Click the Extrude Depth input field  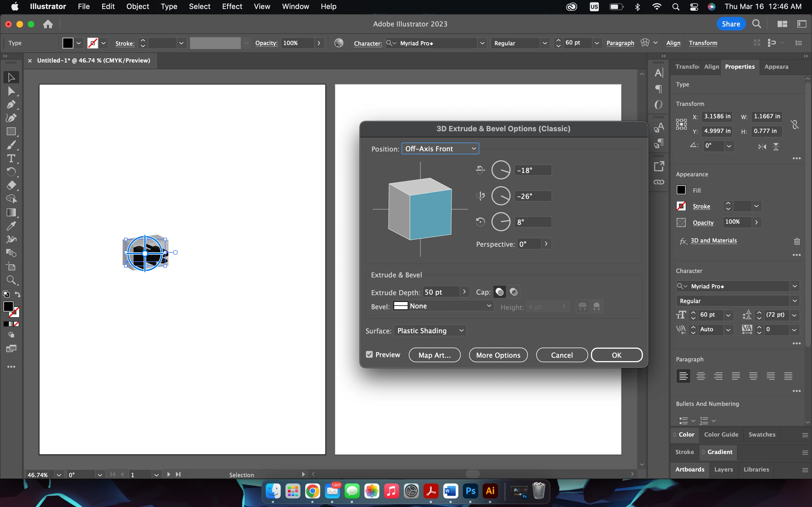point(441,292)
